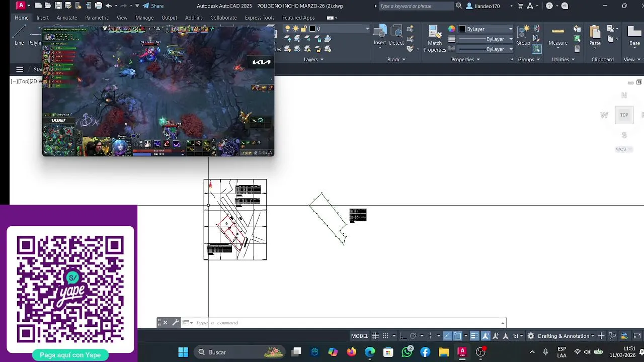Open the AutoCAD application menu logo

point(21,6)
